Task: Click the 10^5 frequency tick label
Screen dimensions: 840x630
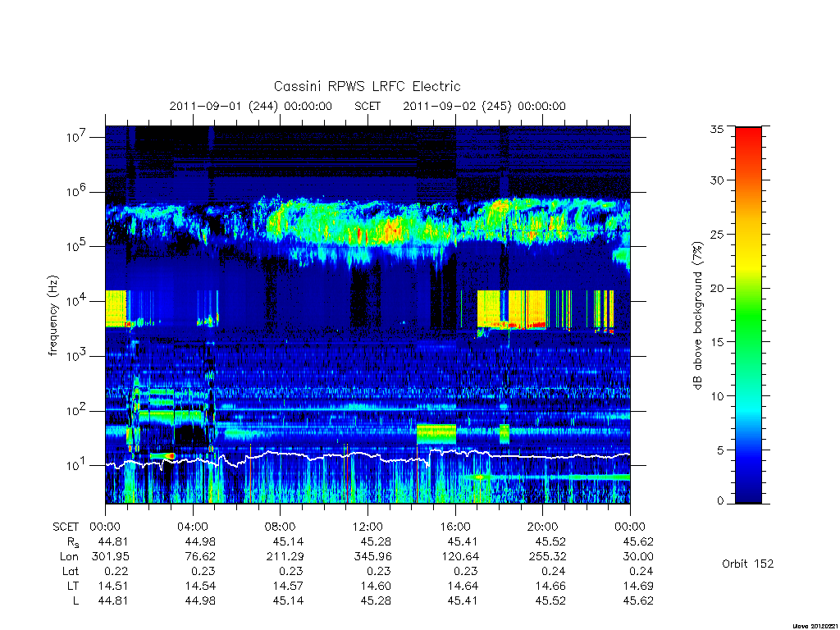Action: click(x=77, y=245)
